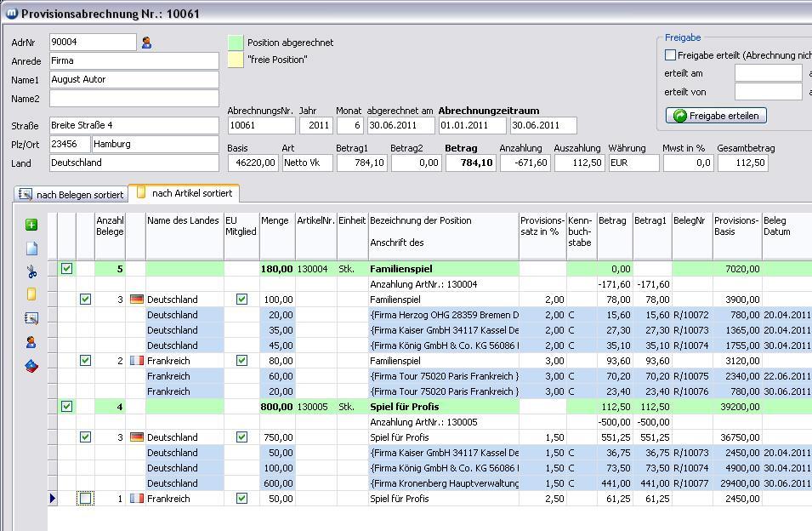Check the unchecked Frankreich row checkbox
Screen dimensions: 812x531
click(x=85, y=499)
